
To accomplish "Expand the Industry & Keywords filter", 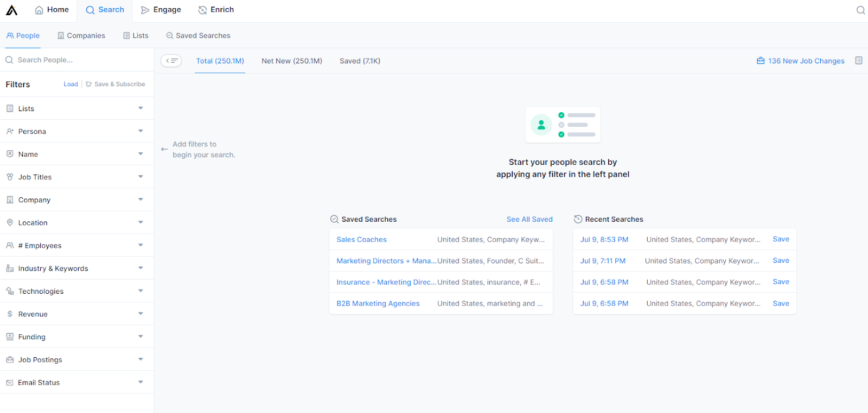I will pyautogui.click(x=141, y=268).
